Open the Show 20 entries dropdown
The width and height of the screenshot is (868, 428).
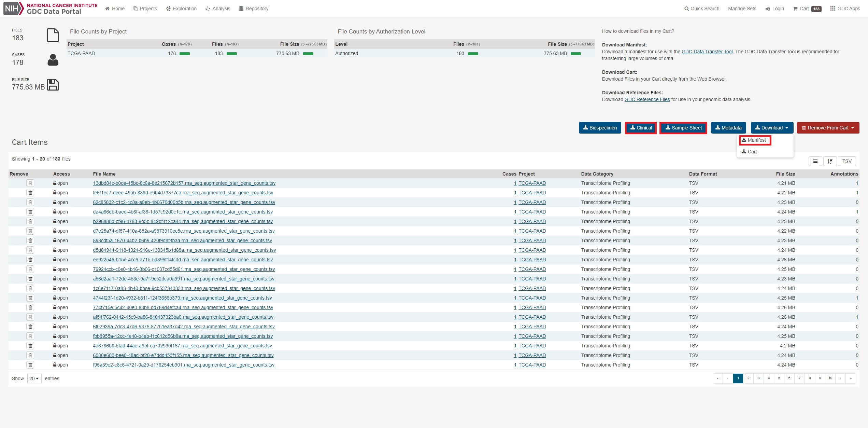[x=34, y=378]
